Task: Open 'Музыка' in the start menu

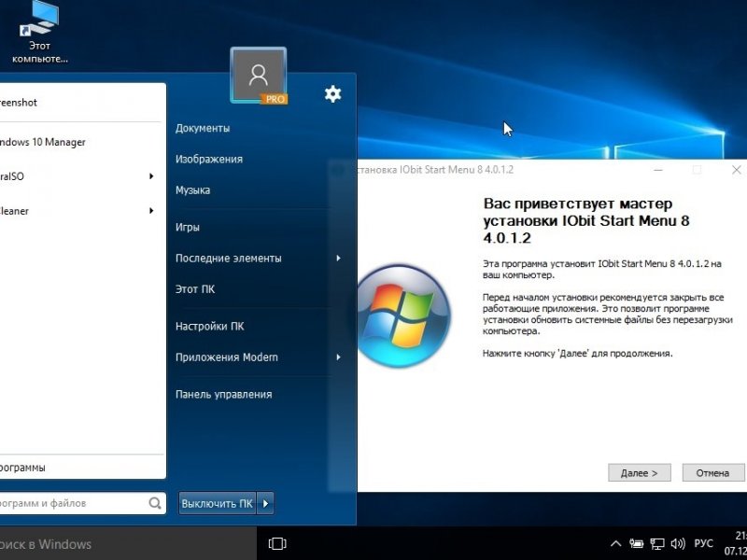Action: click(x=193, y=190)
